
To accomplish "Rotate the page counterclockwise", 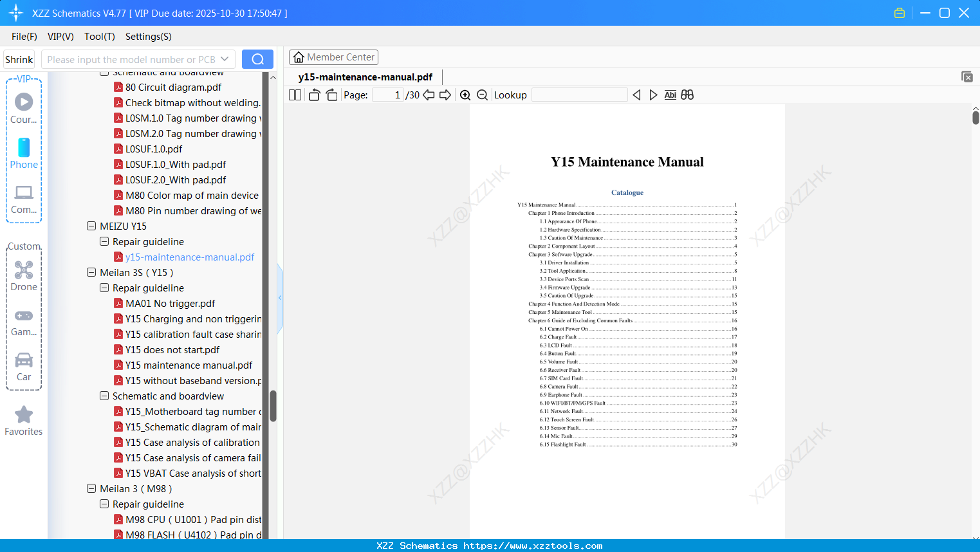I will 315,95.
